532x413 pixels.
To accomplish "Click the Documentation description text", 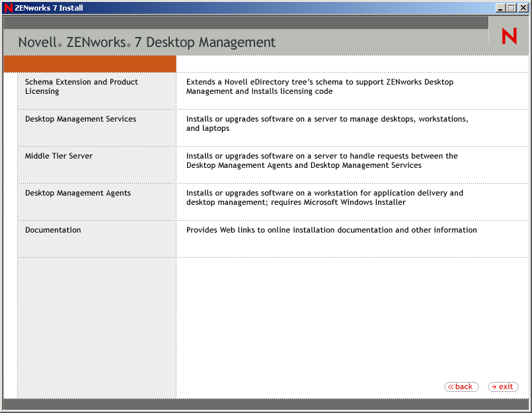I will pyautogui.click(x=331, y=229).
